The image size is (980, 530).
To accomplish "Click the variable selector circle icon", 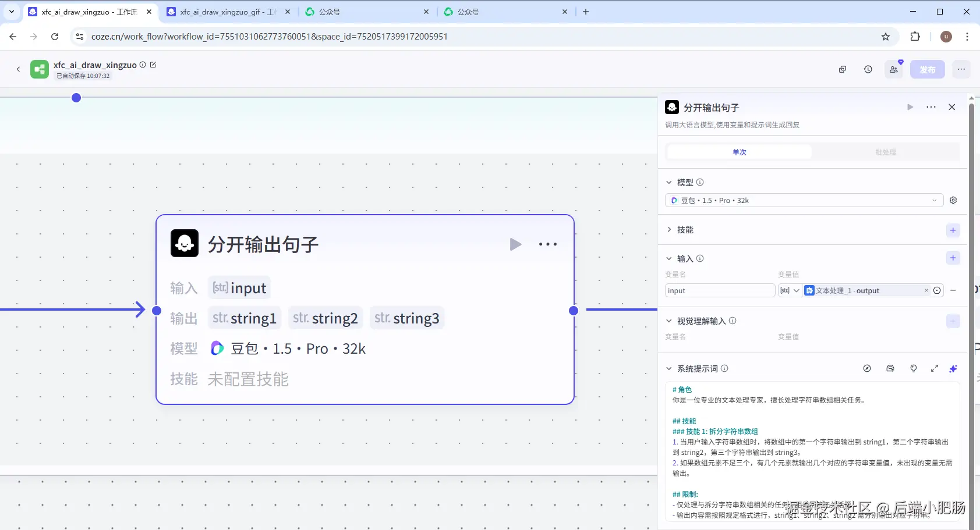I will (x=937, y=290).
